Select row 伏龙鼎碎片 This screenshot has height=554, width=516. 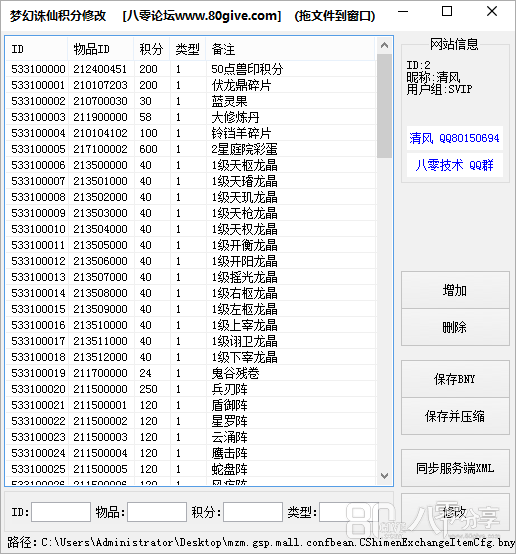pos(191,85)
